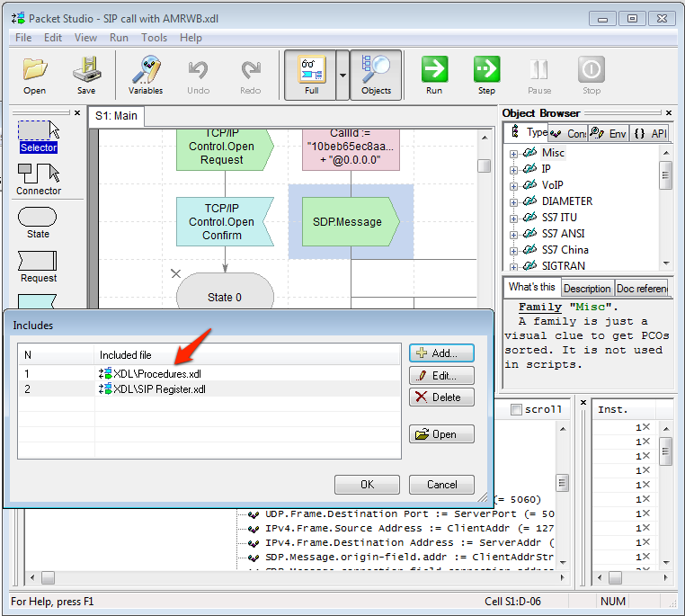Click the OK button
The image size is (685, 616).
(367, 485)
